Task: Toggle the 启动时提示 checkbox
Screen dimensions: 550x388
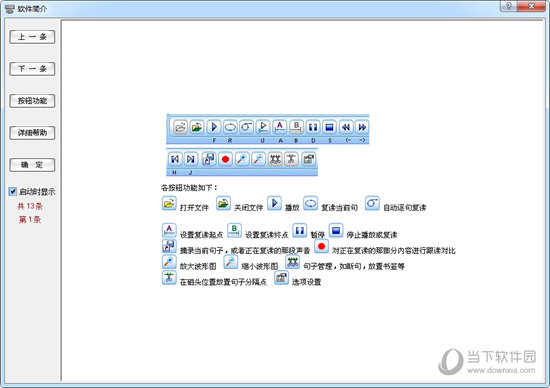Action: [13, 192]
